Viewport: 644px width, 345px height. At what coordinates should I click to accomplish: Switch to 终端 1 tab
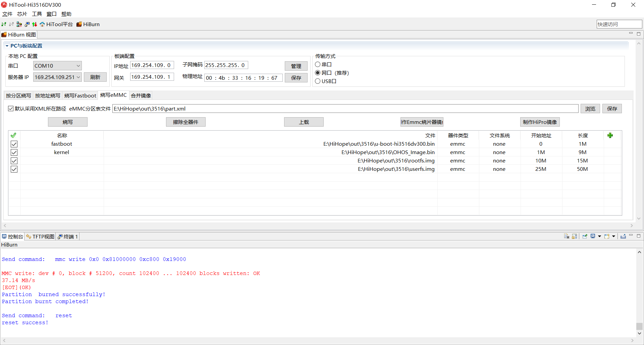[68, 236]
